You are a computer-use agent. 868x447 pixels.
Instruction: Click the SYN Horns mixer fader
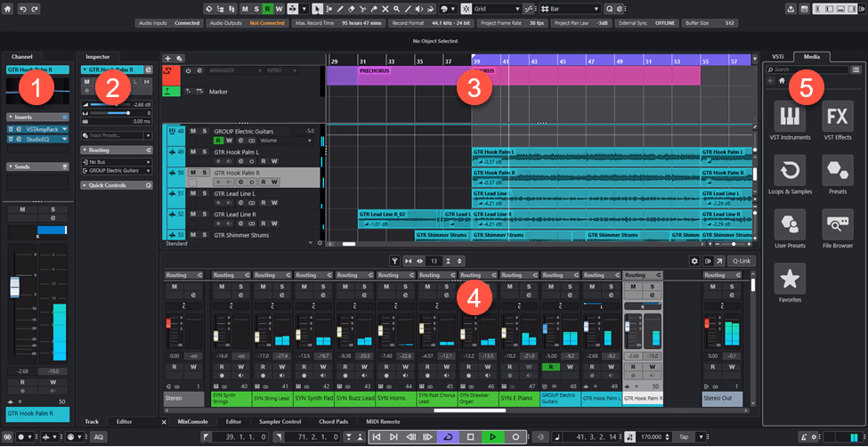tap(381, 331)
